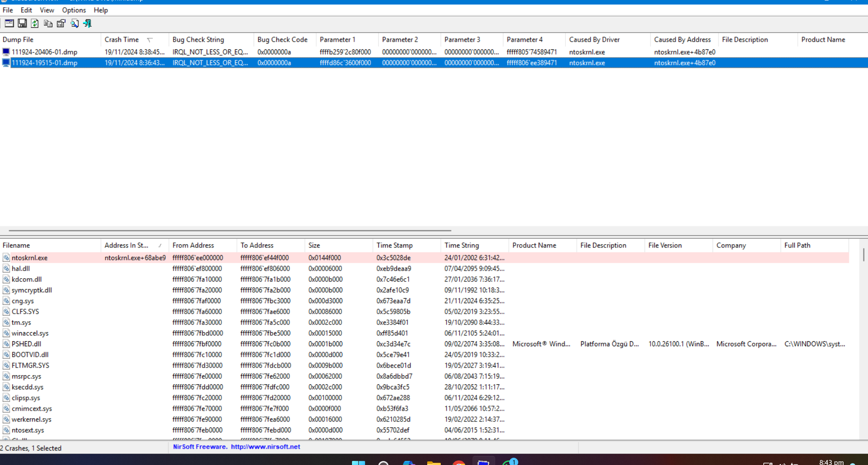Click the file icon next to ntoskrnl.exe
This screenshot has height=465, width=868.
[6, 258]
